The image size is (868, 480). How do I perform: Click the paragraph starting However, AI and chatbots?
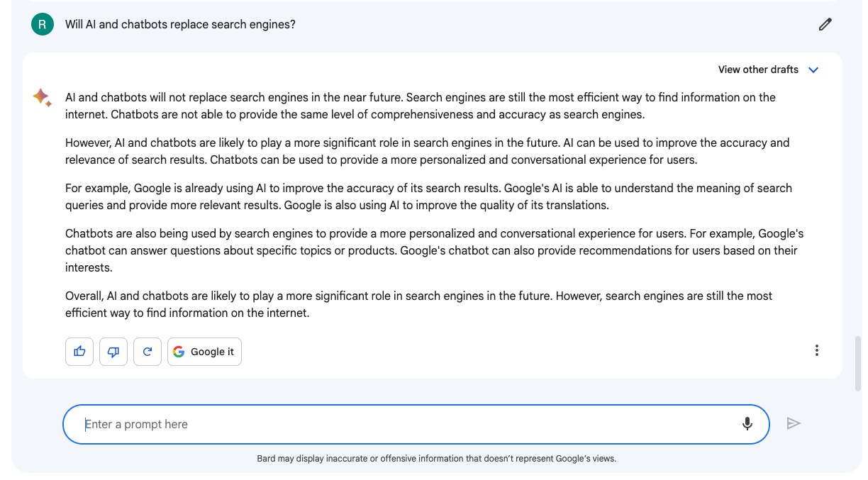pyautogui.click(x=427, y=151)
